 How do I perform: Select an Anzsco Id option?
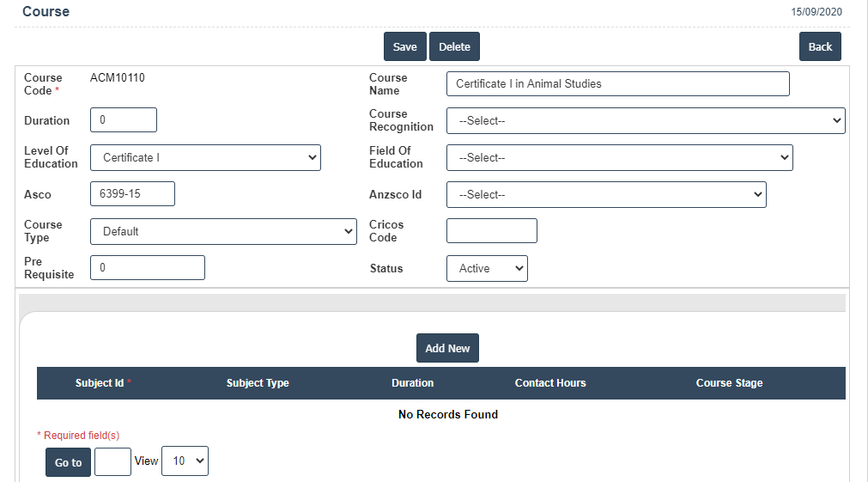pyautogui.click(x=605, y=195)
